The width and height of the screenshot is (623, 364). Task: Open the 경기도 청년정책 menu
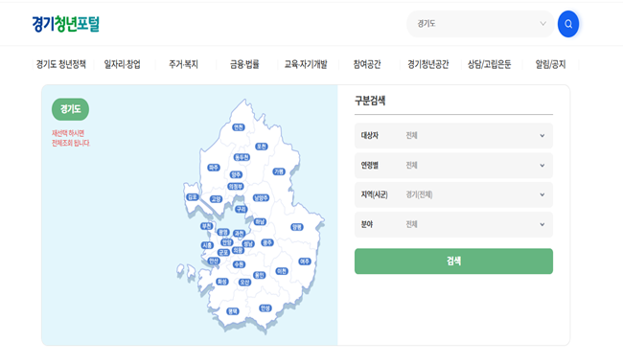click(x=60, y=64)
